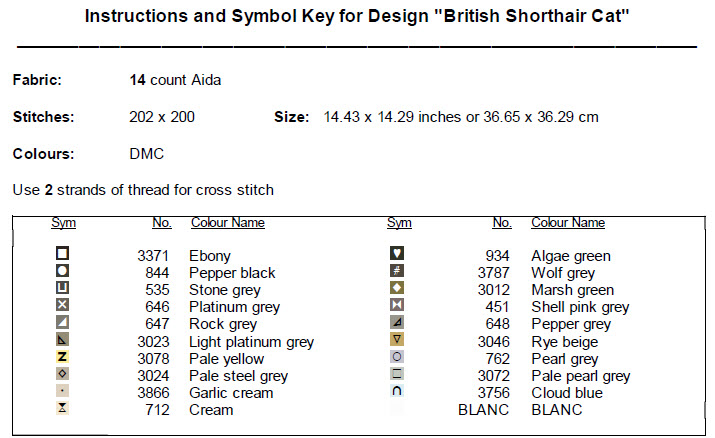The height and width of the screenshot is (438, 715).
Task: Click the "Light platinum grey" colour name
Action: click(251, 341)
